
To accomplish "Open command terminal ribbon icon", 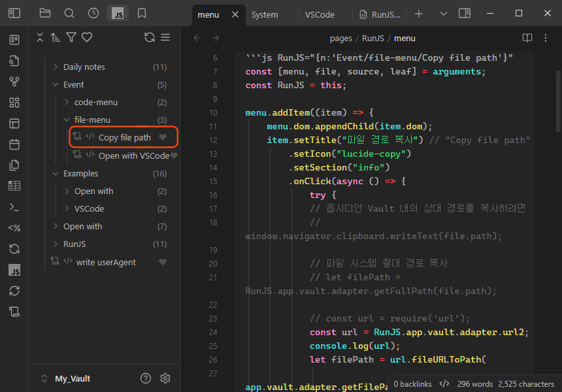I will click(14, 207).
